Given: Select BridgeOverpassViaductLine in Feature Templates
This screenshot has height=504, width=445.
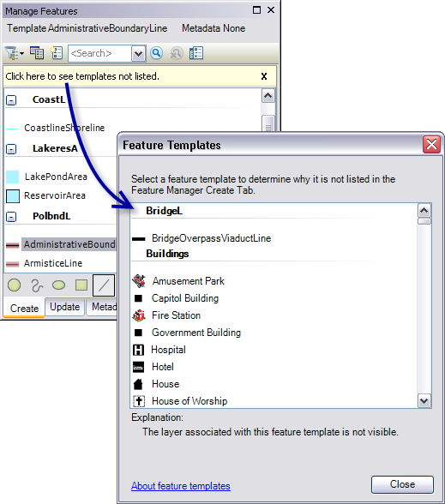Looking at the screenshot, I should coord(211,238).
